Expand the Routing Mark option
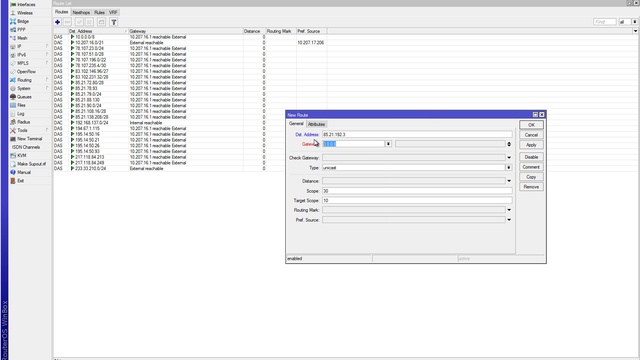Viewport: 640px width, 360px height. point(509,210)
